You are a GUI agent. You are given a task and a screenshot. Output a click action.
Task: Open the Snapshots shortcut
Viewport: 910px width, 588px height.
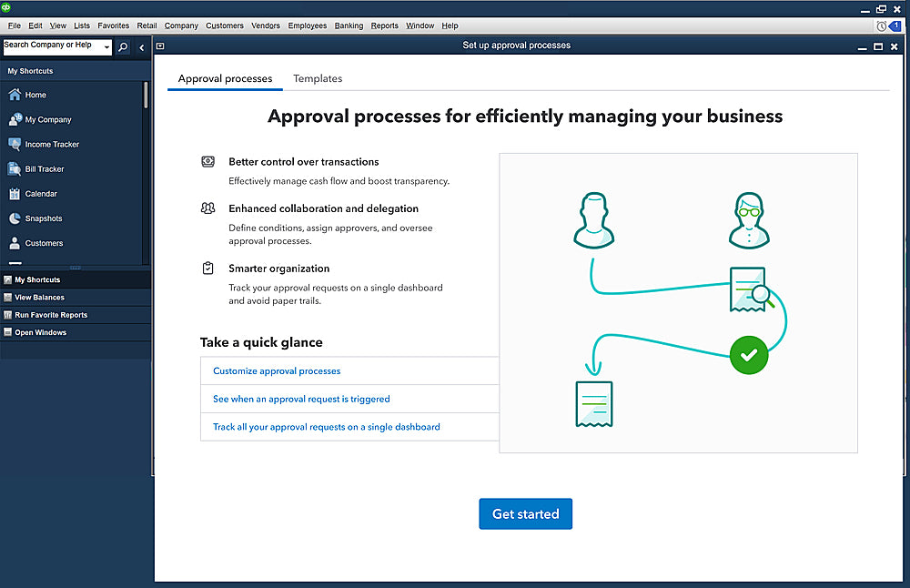pos(43,218)
